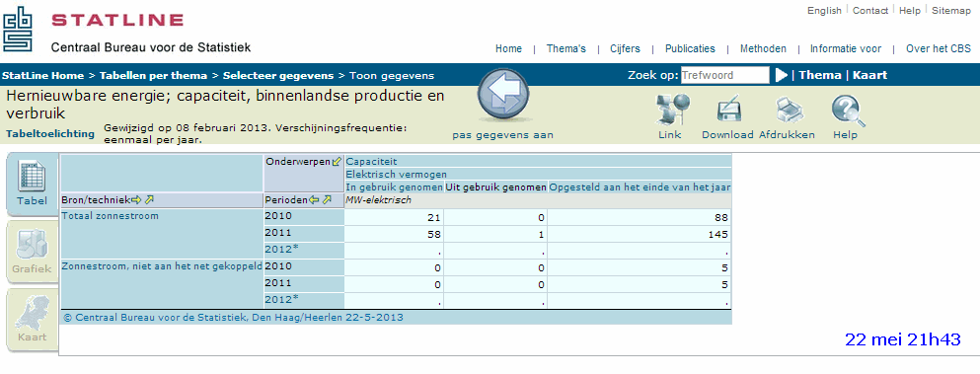The image size is (980, 374).
Task: Click the Centraal Bureau voor de Statistiek copyright footer
Action: coord(233,318)
